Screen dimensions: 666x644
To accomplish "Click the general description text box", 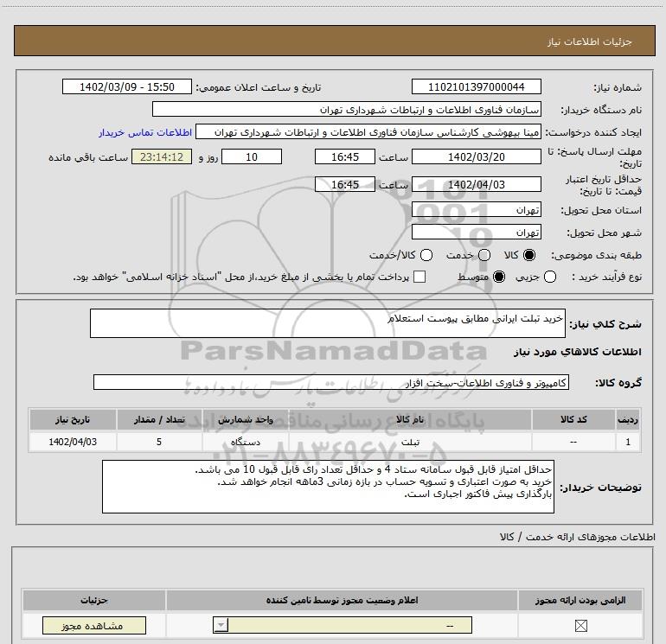I will [x=328, y=323].
